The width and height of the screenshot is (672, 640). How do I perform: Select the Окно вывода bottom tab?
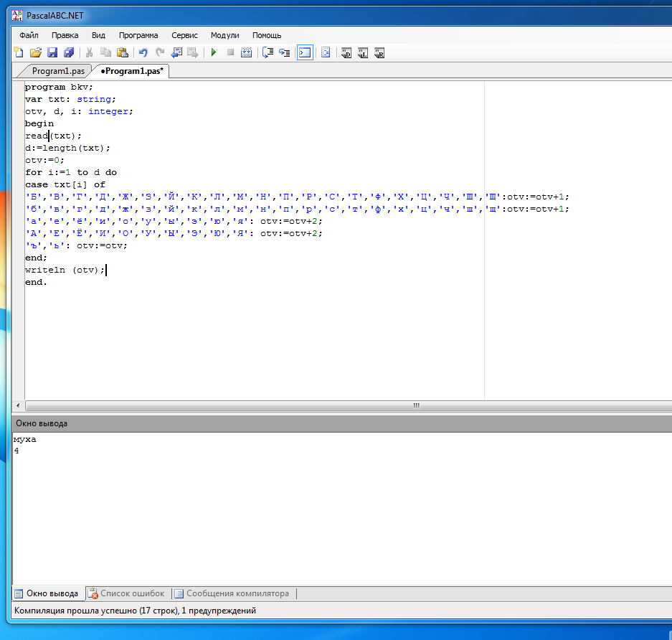point(51,593)
